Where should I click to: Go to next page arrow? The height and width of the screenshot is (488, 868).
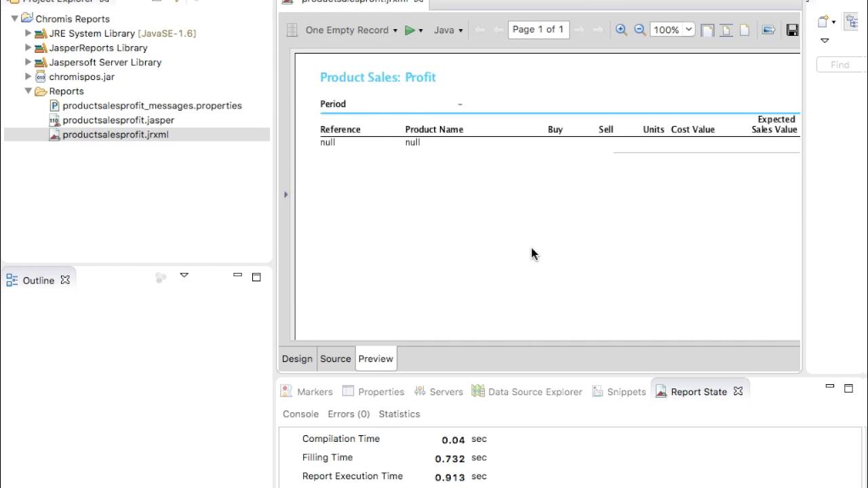point(579,30)
